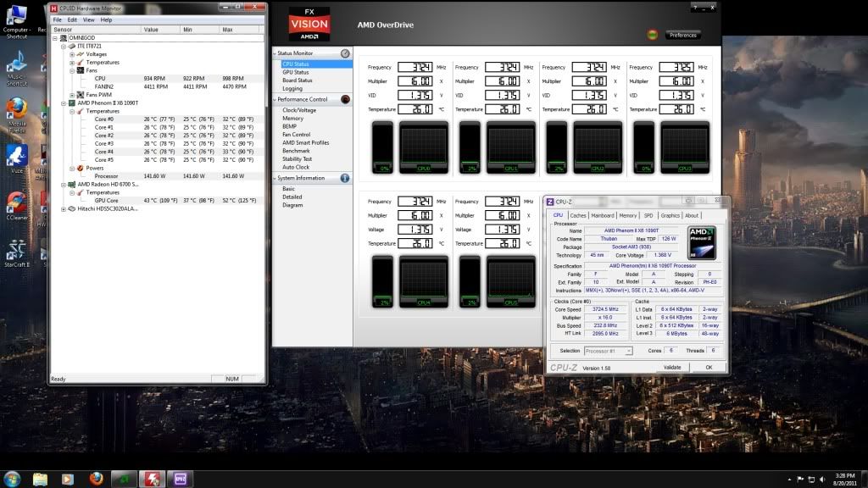Screen dimensions: 868x488
Task: Collapse the OMNIGOD tree node
Action: pyautogui.click(x=55, y=38)
